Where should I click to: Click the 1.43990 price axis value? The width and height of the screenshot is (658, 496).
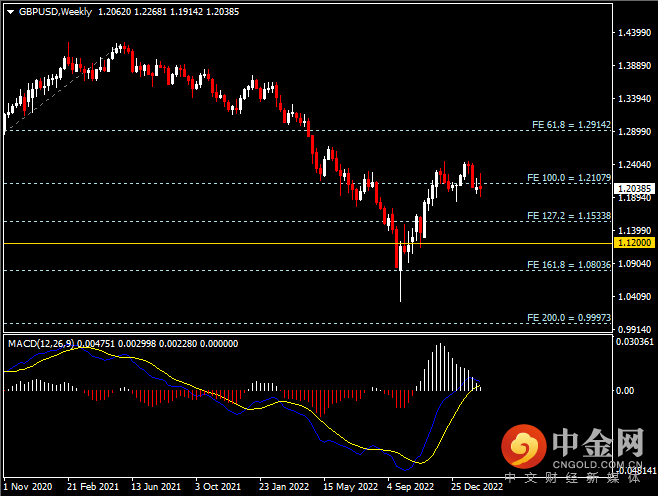pos(632,33)
